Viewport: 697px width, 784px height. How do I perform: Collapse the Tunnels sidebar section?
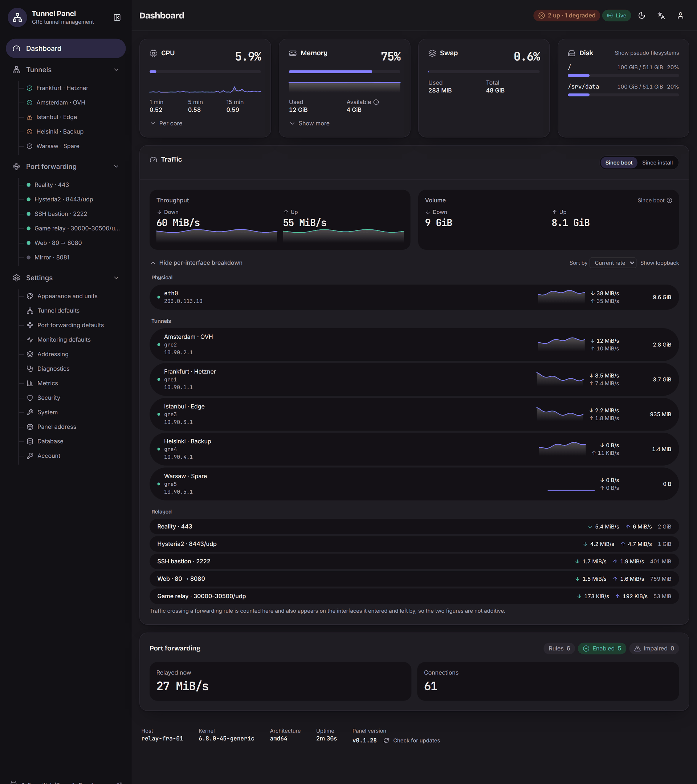click(116, 70)
